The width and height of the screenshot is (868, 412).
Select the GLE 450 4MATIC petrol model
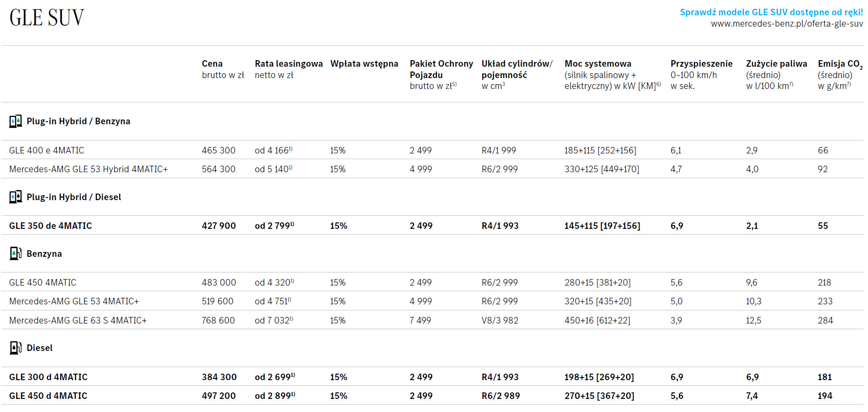pyautogui.click(x=43, y=283)
